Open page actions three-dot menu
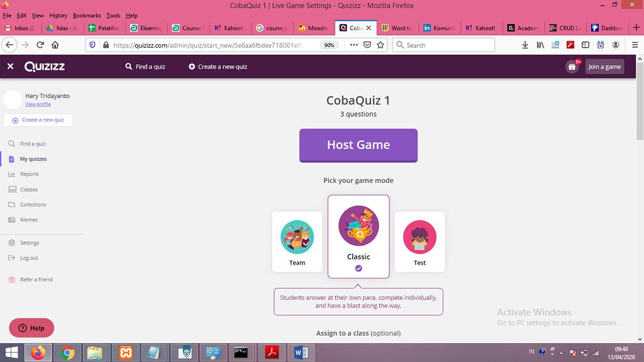The width and height of the screenshot is (644, 362). pos(353,45)
